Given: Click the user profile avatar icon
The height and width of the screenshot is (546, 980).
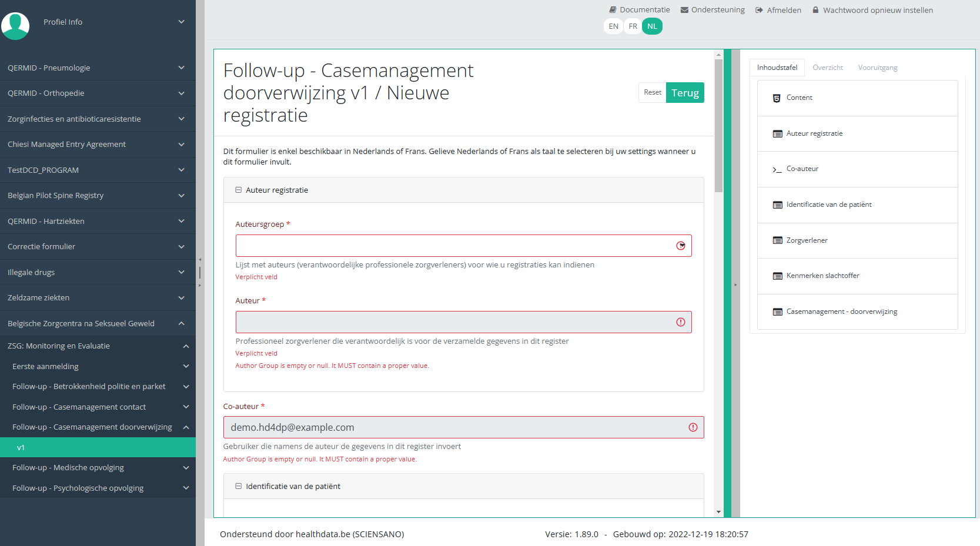Looking at the screenshot, I should click(x=16, y=26).
